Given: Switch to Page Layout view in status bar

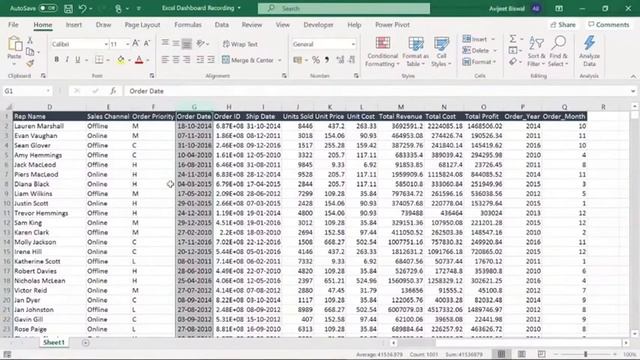Looking at the screenshot, I should point(522,354).
